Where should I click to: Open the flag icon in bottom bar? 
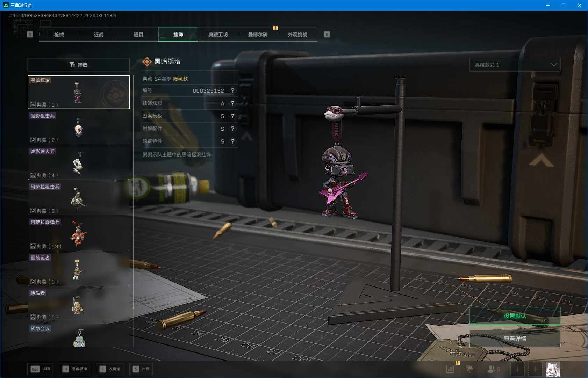[x=469, y=369]
